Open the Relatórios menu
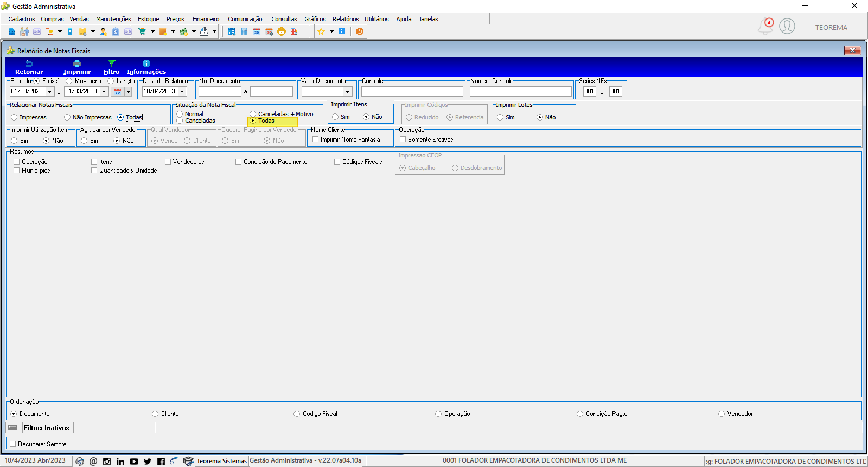Screen dimensions: 868x467 [x=346, y=19]
